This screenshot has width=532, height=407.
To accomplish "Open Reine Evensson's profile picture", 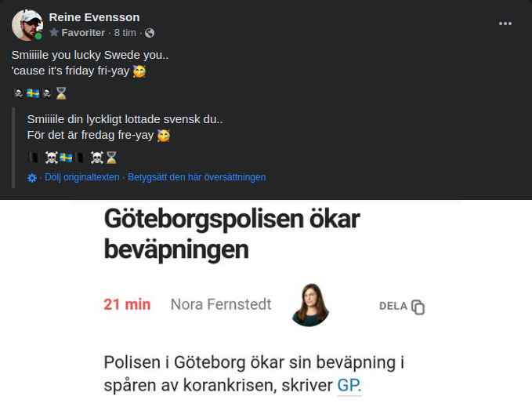I will tap(26, 25).
